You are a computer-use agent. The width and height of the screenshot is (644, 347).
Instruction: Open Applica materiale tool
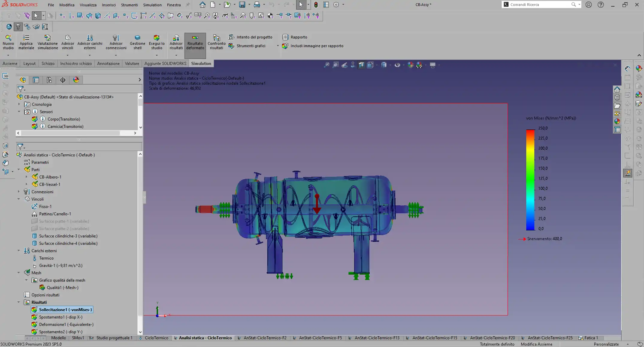(26, 42)
